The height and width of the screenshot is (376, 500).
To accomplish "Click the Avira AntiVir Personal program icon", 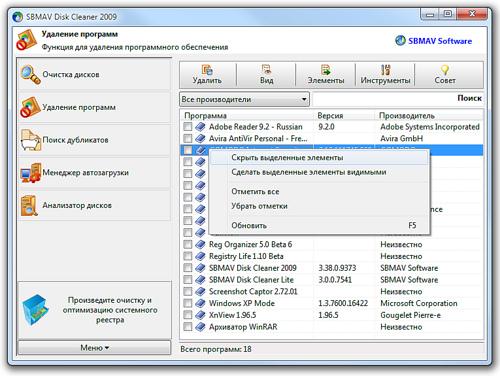I will pyautogui.click(x=200, y=138).
